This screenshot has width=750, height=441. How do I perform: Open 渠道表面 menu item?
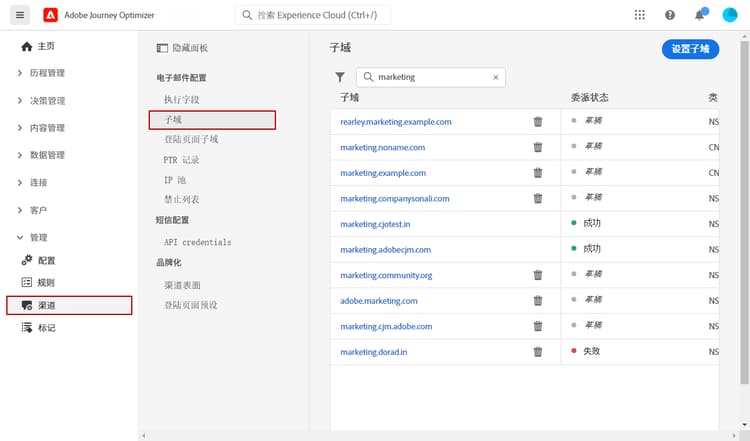(x=182, y=285)
